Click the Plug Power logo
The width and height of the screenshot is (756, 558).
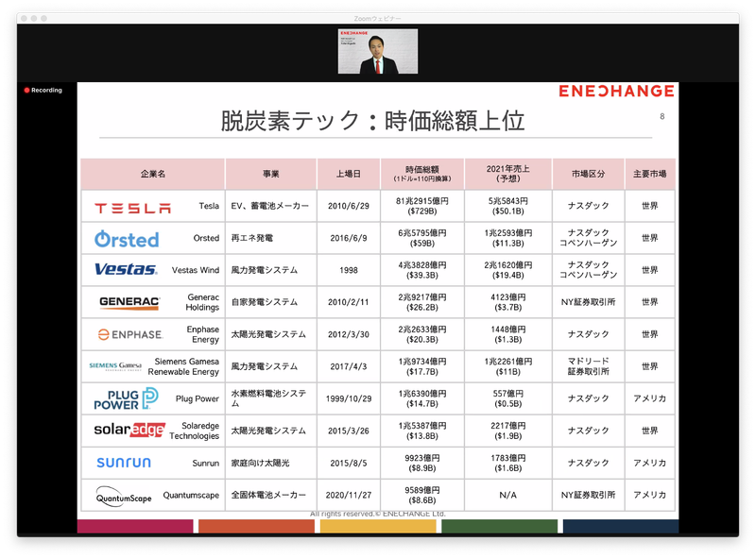pyautogui.click(x=126, y=399)
